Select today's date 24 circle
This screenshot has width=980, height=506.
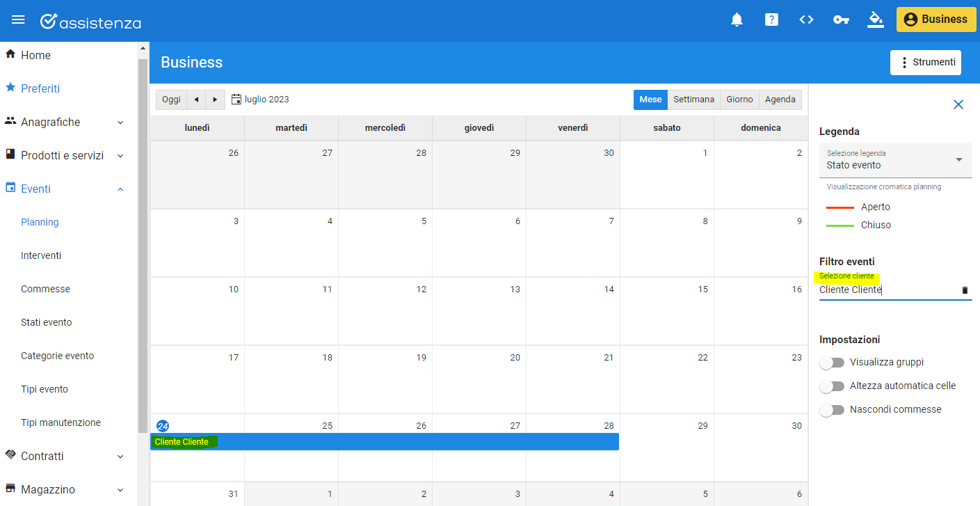pyautogui.click(x=163, y=426)
